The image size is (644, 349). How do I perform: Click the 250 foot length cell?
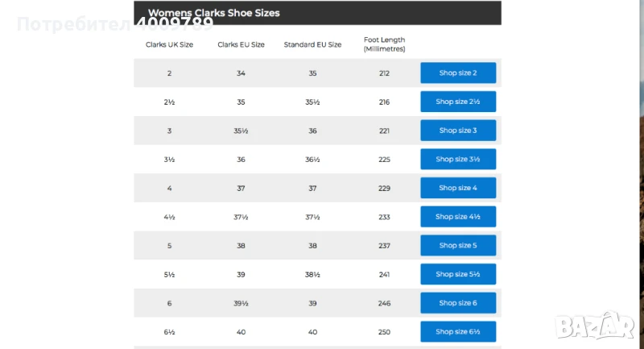[x=384, y=331]
